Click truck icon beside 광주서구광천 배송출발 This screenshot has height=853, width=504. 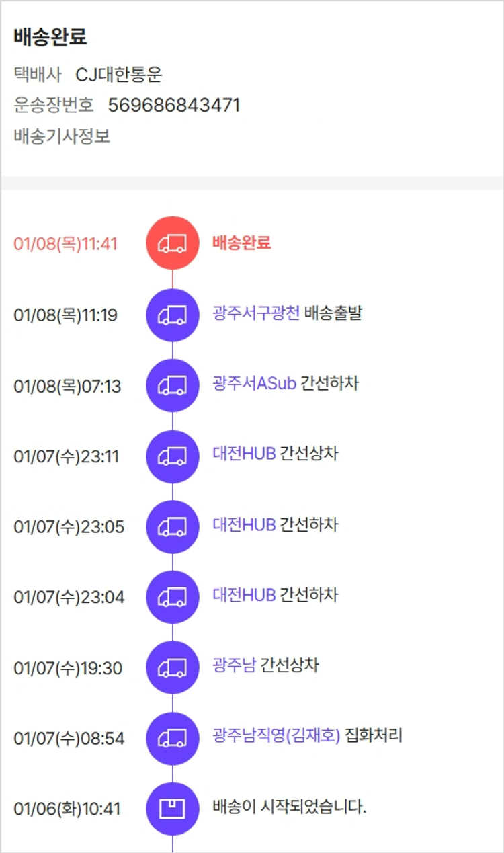point(172,315)
